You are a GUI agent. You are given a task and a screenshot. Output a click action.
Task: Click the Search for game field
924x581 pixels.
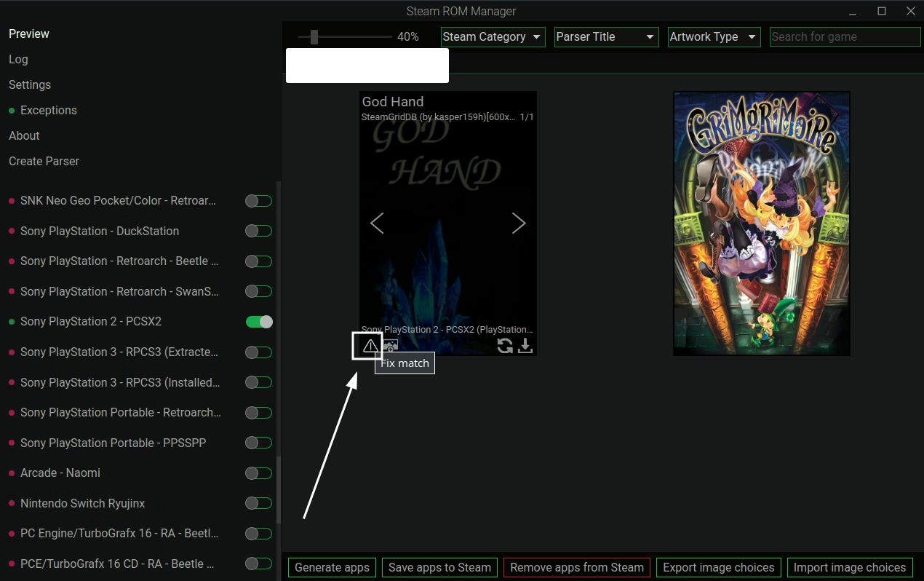pyautogui.click(x=845, y=37)
